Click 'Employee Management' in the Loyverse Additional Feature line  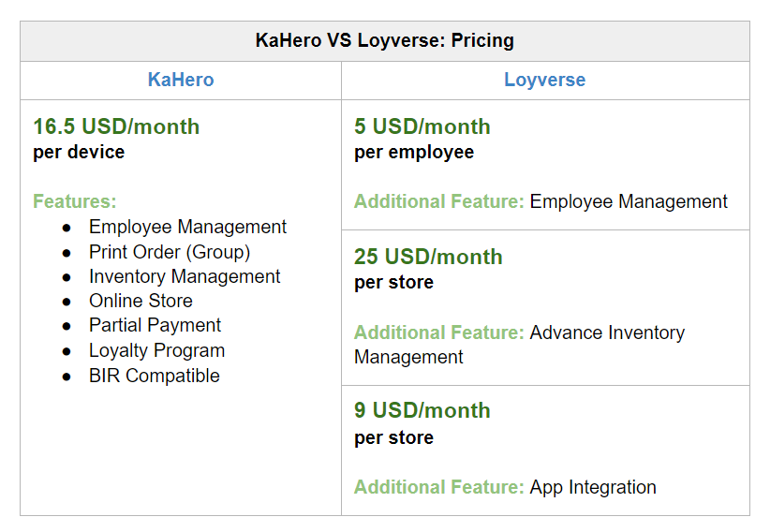[x=629, y=201]
